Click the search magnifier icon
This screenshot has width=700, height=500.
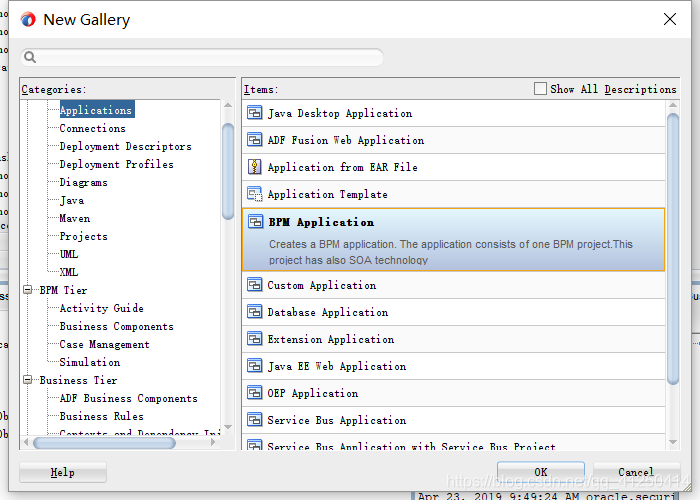click(x=30, y=57)
